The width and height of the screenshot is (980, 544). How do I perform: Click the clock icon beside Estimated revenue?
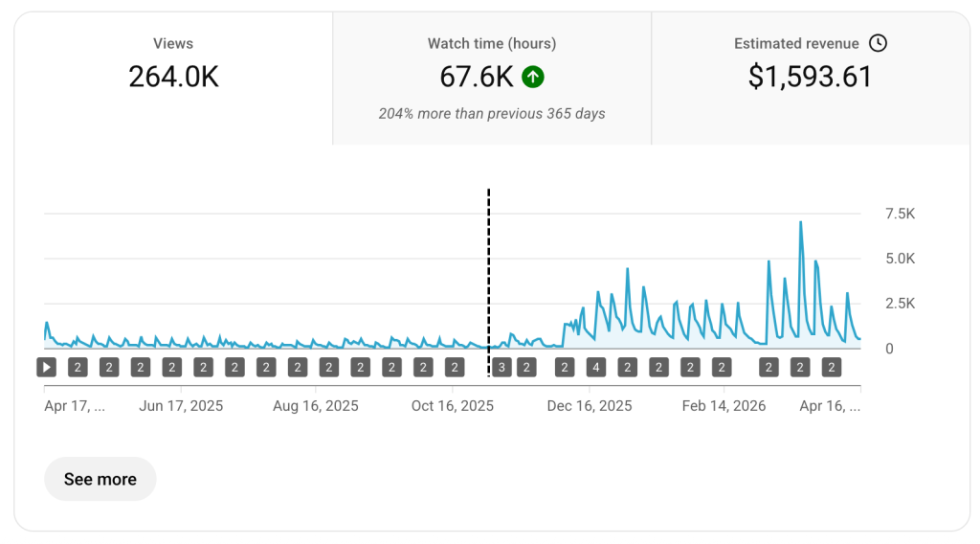(x=878, y=43)
